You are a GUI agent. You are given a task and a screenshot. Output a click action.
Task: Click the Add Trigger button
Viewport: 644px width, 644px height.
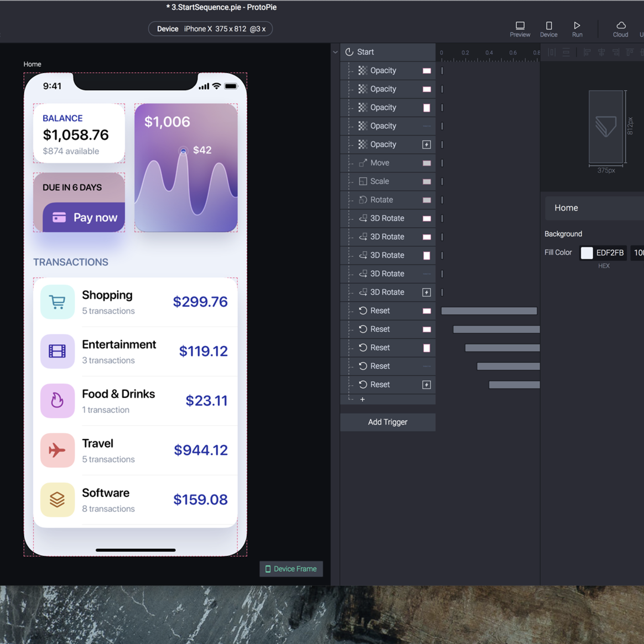(x=388, y=422)
